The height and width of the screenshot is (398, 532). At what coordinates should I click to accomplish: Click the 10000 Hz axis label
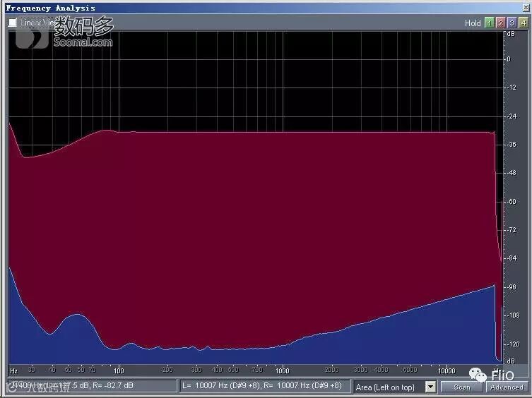(447, 370)
